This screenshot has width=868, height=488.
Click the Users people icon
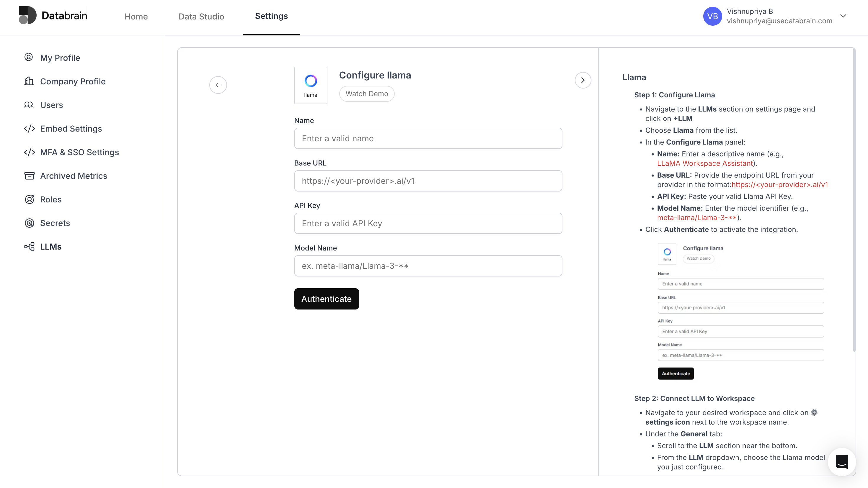29,105
